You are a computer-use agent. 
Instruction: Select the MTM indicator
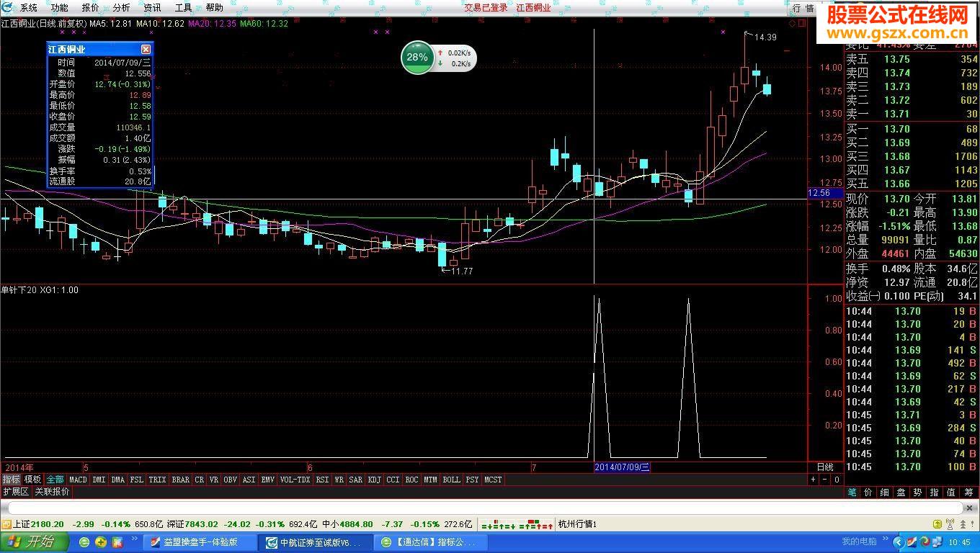tap(430, 479)
